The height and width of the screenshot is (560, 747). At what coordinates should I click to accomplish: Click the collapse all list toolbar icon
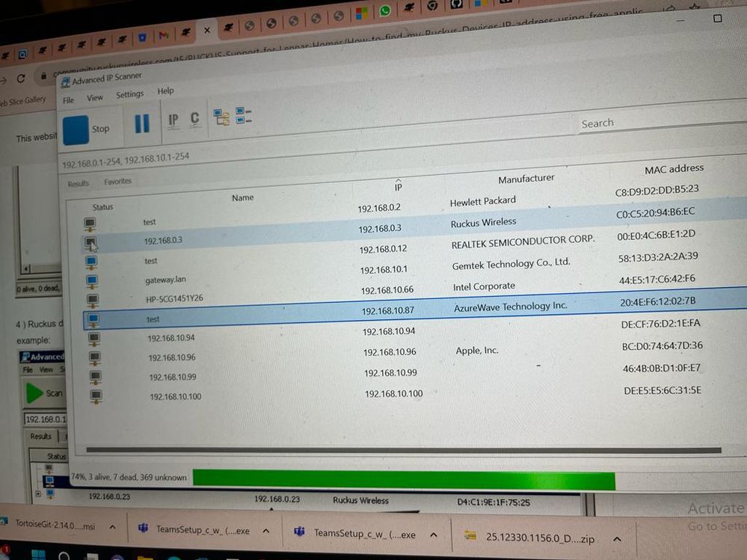click(244, 116)
